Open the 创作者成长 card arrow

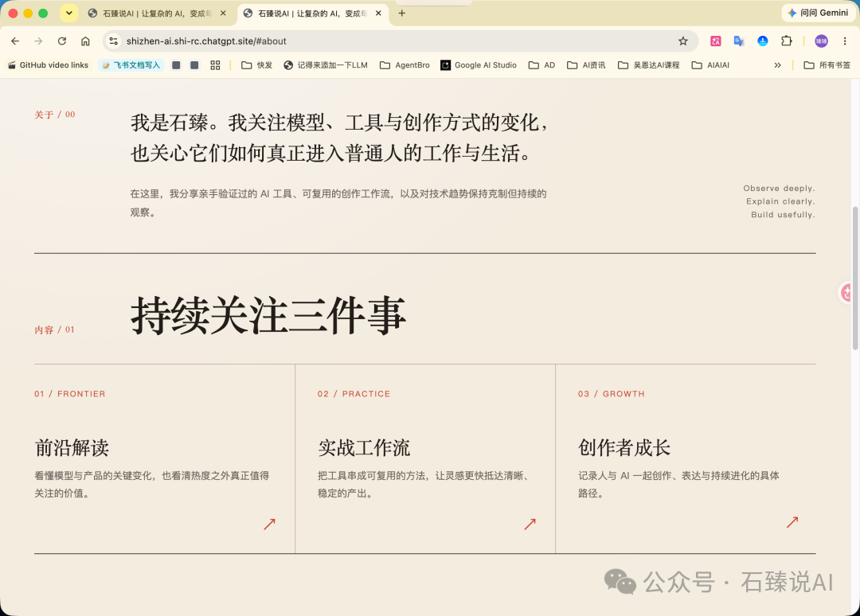[x=792, y=522]
